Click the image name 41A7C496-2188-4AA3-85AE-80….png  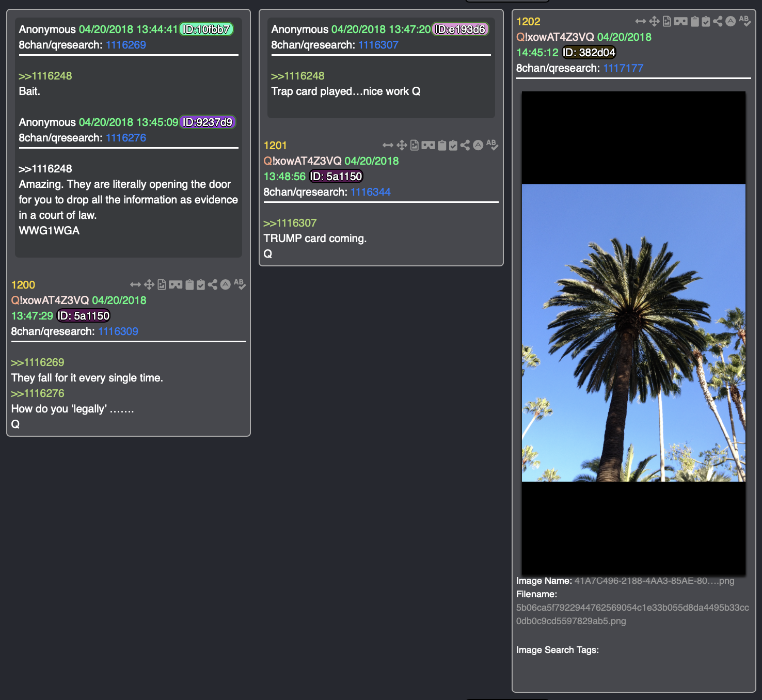[x=654, y=581]
